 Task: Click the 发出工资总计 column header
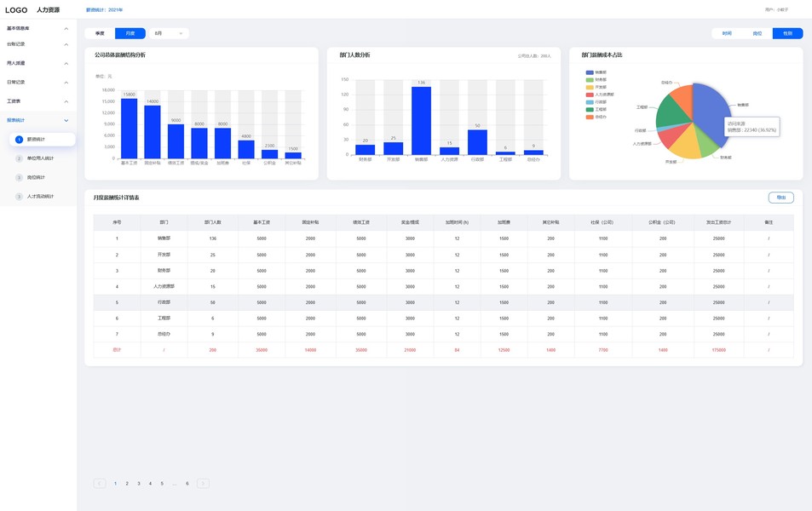pos(719,222)
